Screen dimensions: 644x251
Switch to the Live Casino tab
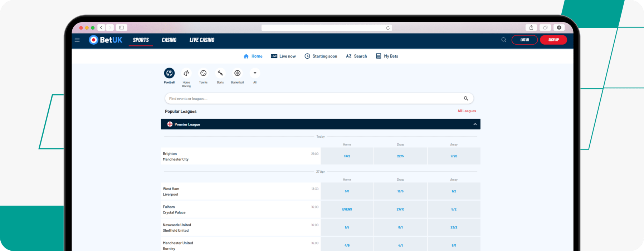pos(202,40)
